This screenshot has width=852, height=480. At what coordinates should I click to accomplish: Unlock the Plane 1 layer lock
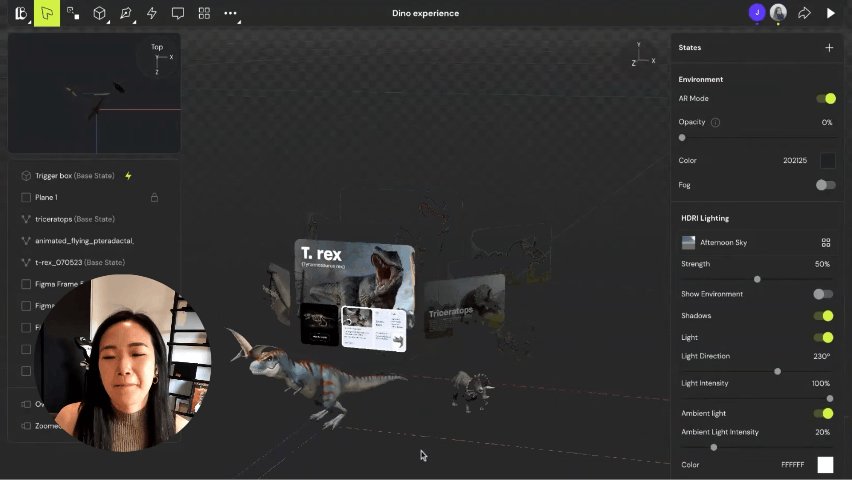coord(154,197)
